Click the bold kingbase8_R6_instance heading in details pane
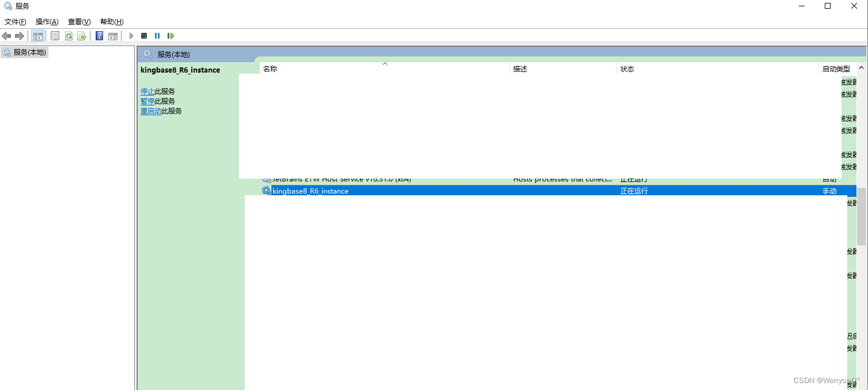The image size is (868, 390). [180, 70]
